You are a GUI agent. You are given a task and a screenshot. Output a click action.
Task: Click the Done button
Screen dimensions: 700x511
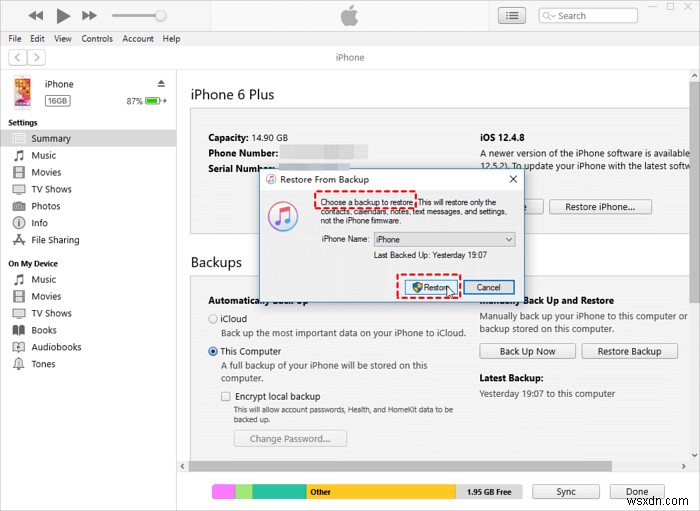[637, 492]
